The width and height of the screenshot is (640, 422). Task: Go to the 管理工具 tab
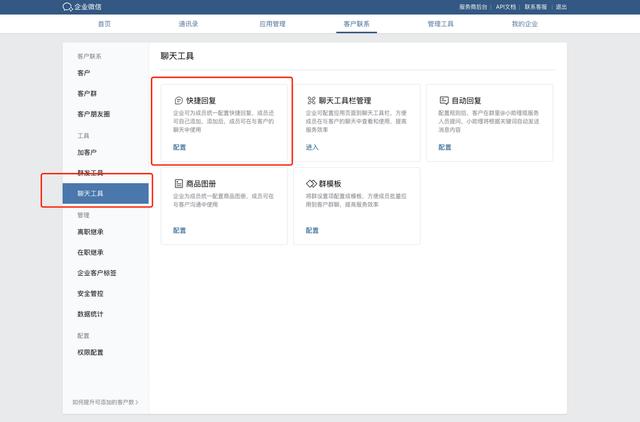[x=440, y=24]
